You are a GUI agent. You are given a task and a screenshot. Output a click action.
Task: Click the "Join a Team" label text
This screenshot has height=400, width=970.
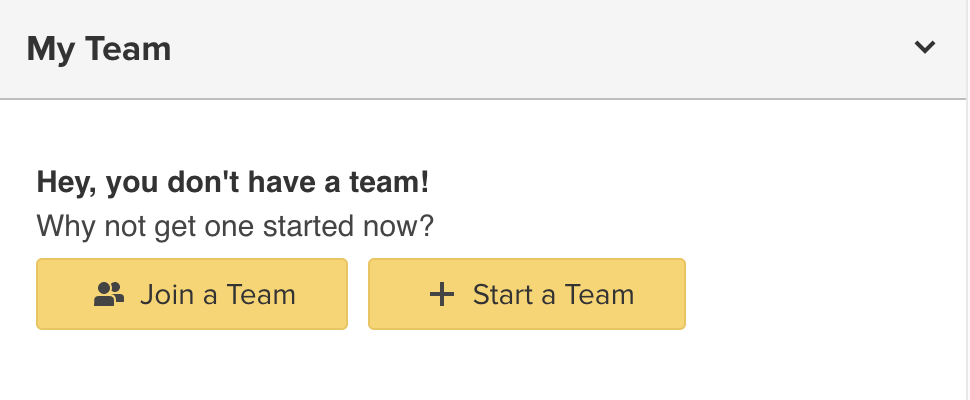coord(218,294)
